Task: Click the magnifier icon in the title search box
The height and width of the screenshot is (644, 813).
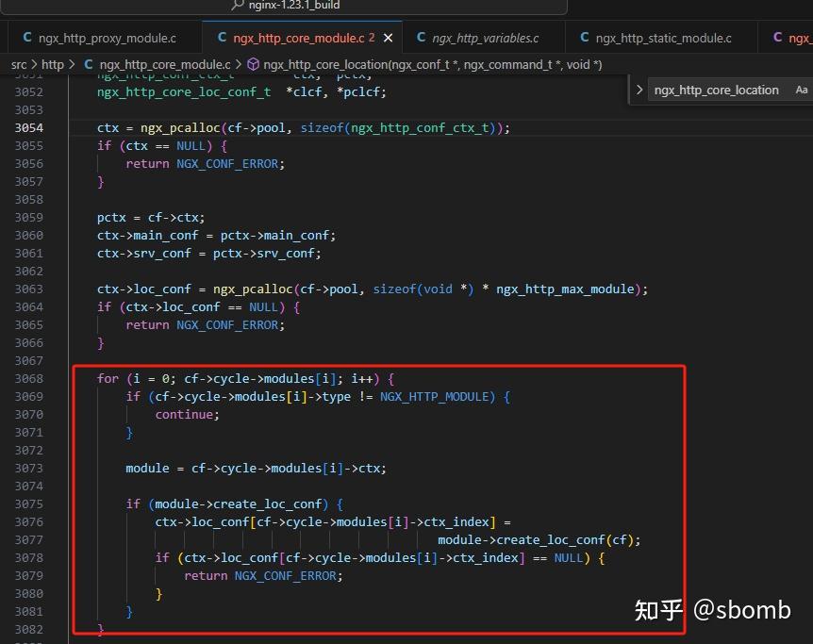Action: (x=236, y=6)
